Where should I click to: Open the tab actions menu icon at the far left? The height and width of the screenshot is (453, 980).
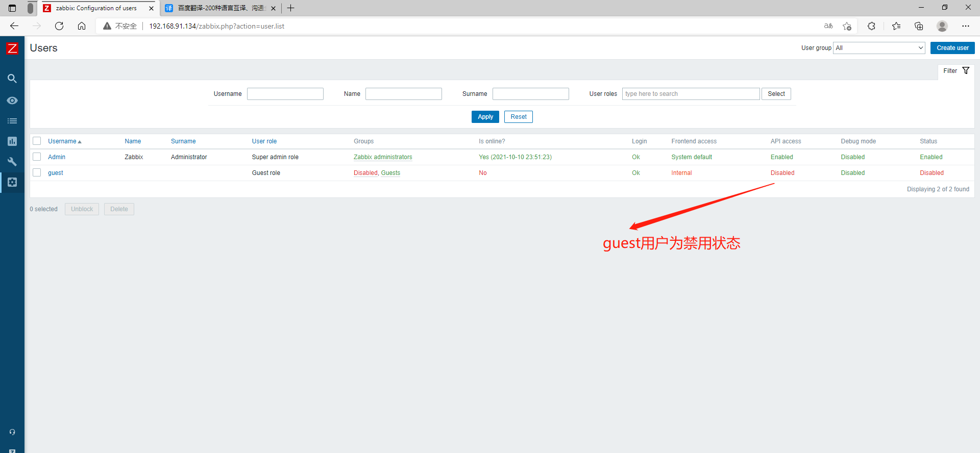13,8
